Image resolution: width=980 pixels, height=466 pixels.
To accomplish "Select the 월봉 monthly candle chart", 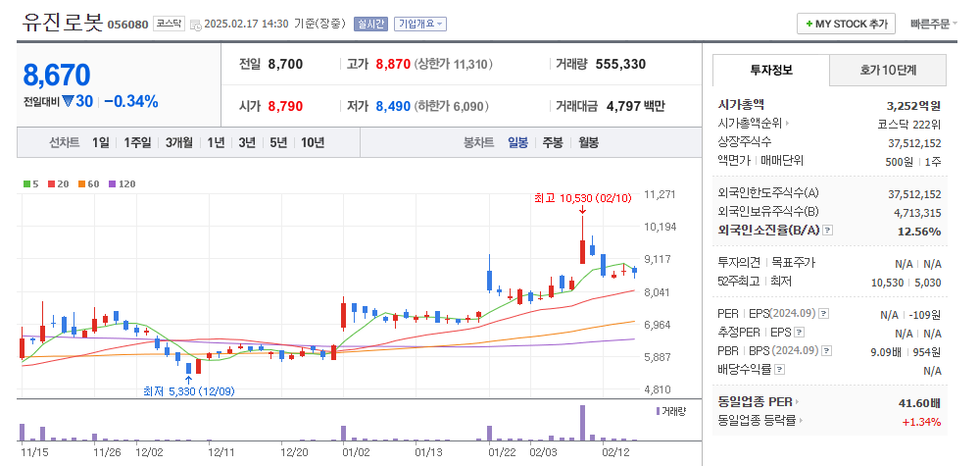I will pos(588,142).
